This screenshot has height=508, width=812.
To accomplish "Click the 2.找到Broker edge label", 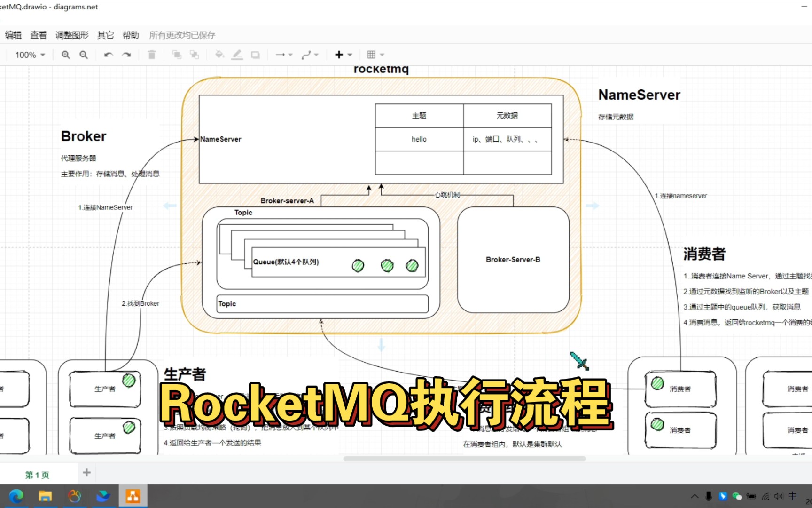I will pyautogui.click(x=141, y=303).
